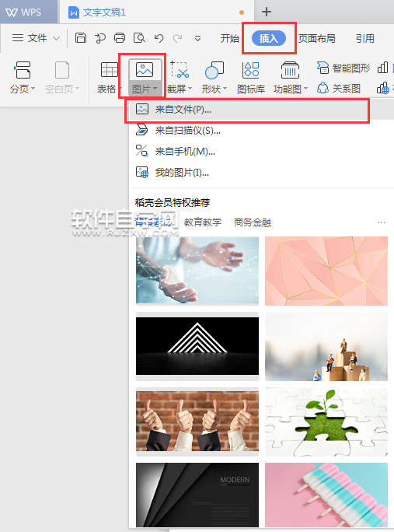Click the 图片 picture icon
The image size is (394, 532).
point(145,70)
